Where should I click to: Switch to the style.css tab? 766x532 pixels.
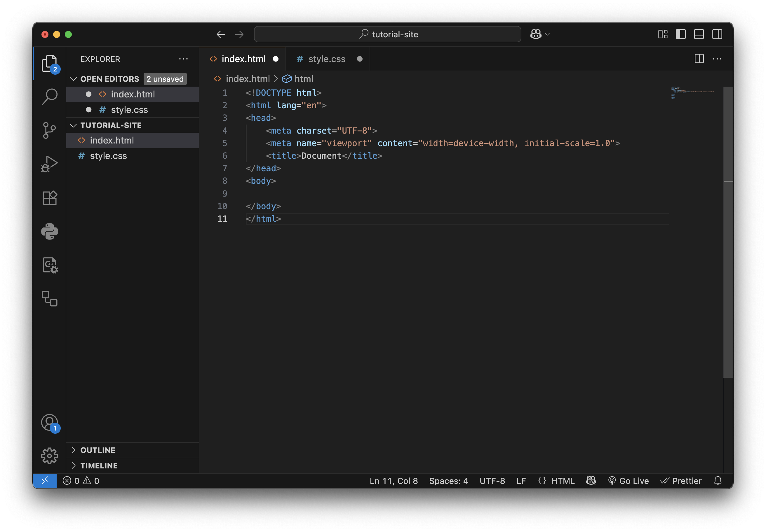pos(328,59)
